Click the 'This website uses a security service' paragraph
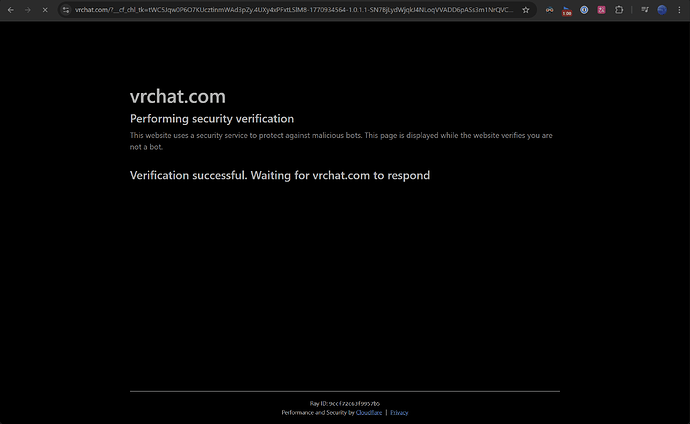 [x=341, y=141]
